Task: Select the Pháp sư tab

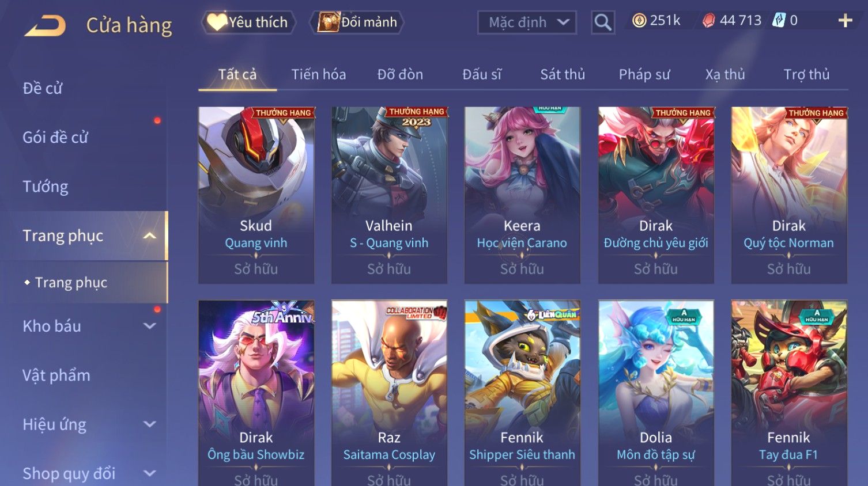Action: pos(644,74)
